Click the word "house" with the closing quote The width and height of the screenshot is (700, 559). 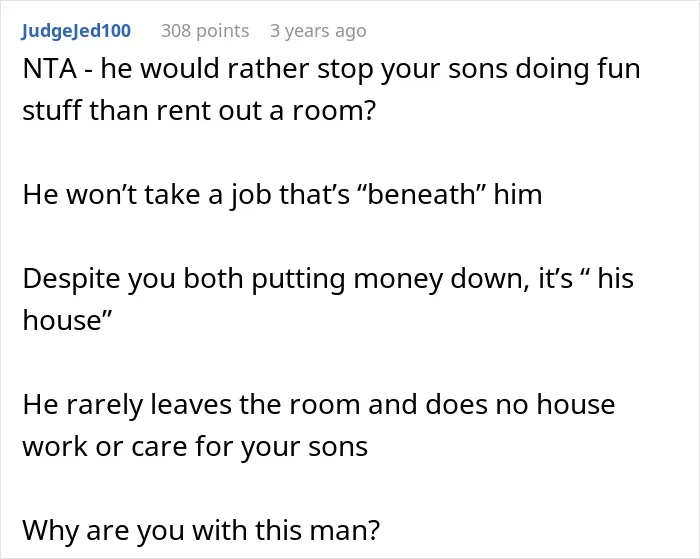coord(67,320)
